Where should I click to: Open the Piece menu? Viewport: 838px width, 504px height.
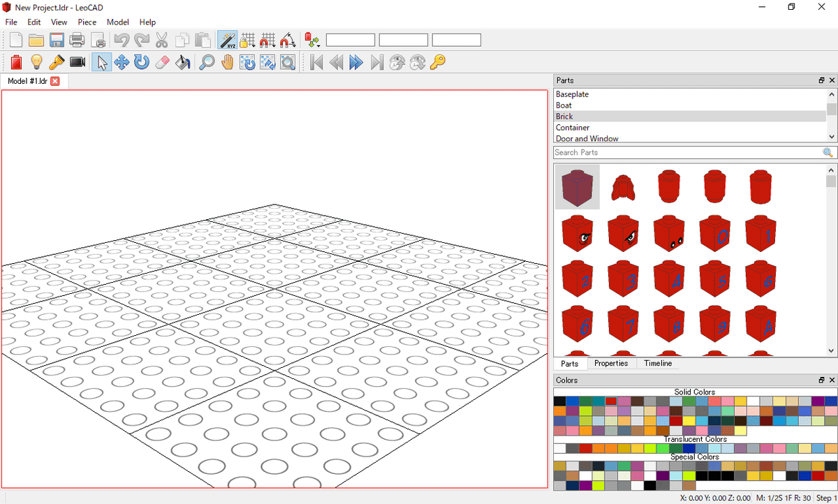[x=87, y=22]
